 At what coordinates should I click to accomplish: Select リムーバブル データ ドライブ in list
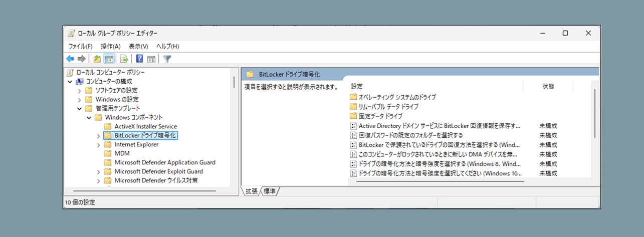tap(388, 107)
